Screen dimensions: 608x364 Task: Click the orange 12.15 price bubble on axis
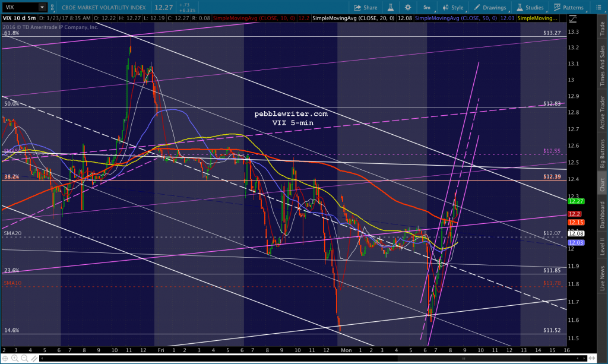point(576,223)
